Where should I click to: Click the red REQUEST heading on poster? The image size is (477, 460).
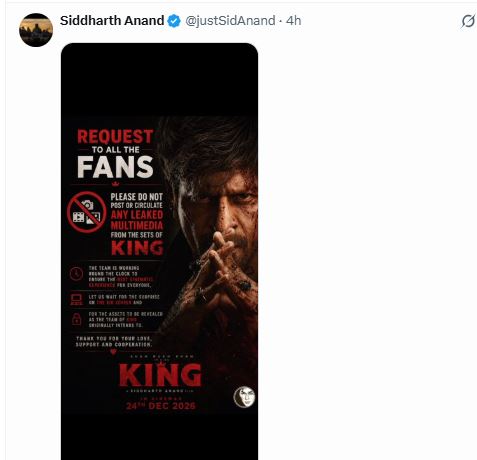click(115, 137)
